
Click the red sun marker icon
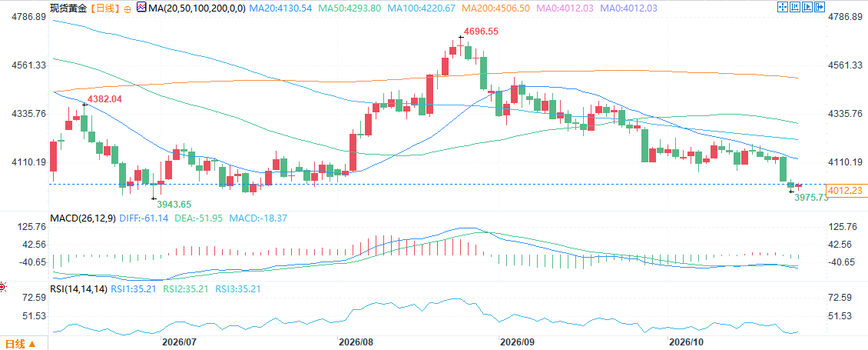tap(2, 287)
